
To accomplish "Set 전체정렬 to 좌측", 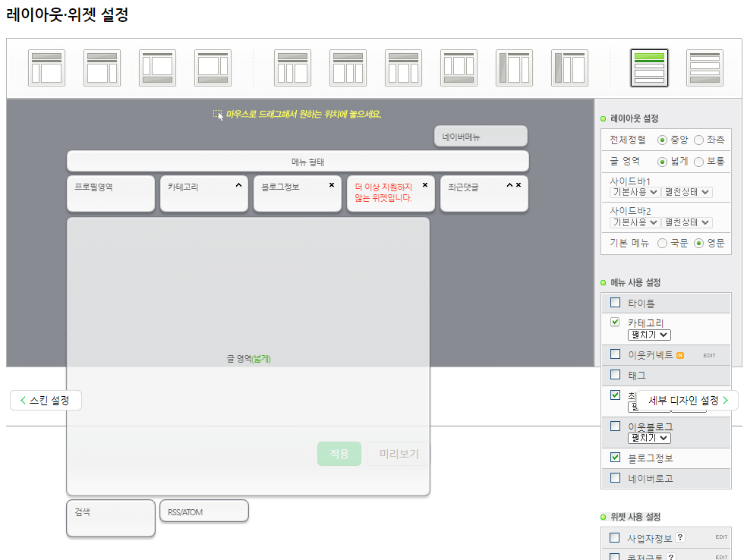I will tap(698, 140).
